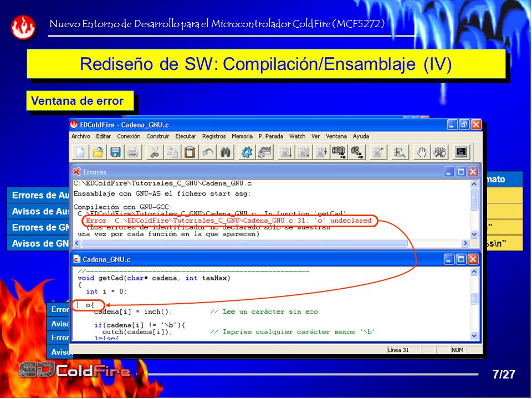The height and width of the screenshot is (399, 532).
Task: Click the Errores panel scroll right arrow
Action: pyautogui.click(x=465, y=243)
